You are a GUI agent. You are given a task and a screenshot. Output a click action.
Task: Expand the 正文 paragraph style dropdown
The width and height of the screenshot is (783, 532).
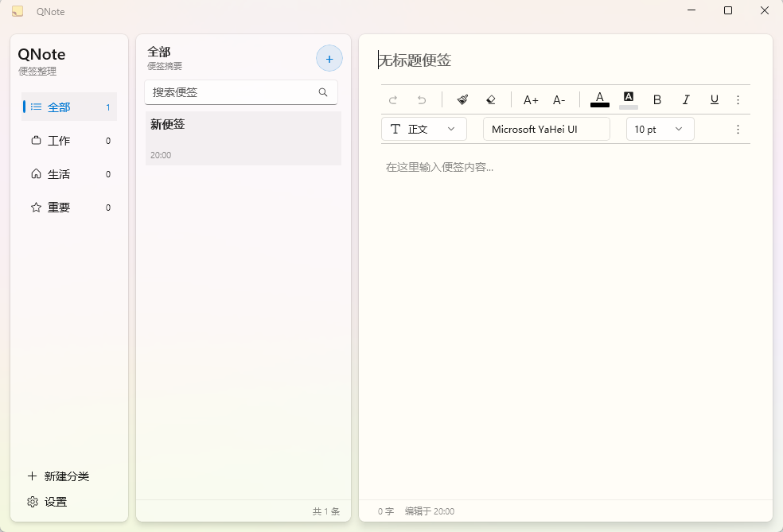click(424, 130)
